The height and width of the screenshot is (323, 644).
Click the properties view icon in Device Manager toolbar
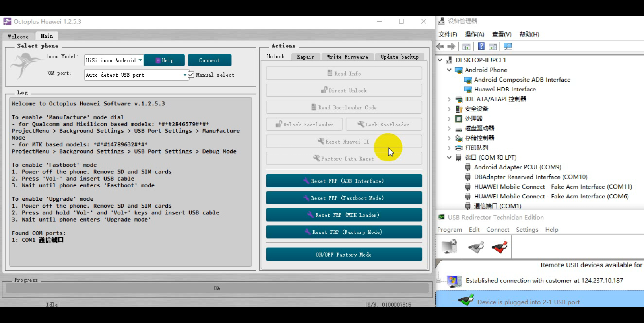click(467, 47)
